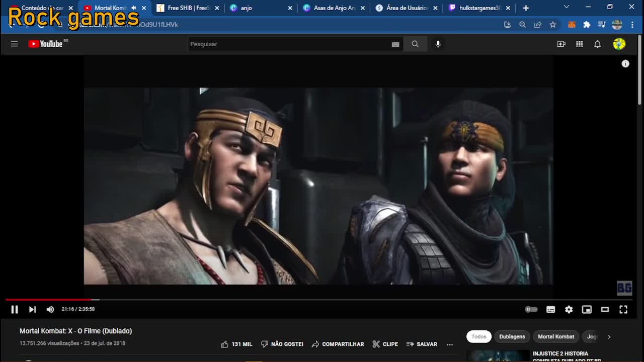The height and width of the screenshot is (362, 644).
Task: Open the extensions puzzle menu
Action: pos(587,25)
